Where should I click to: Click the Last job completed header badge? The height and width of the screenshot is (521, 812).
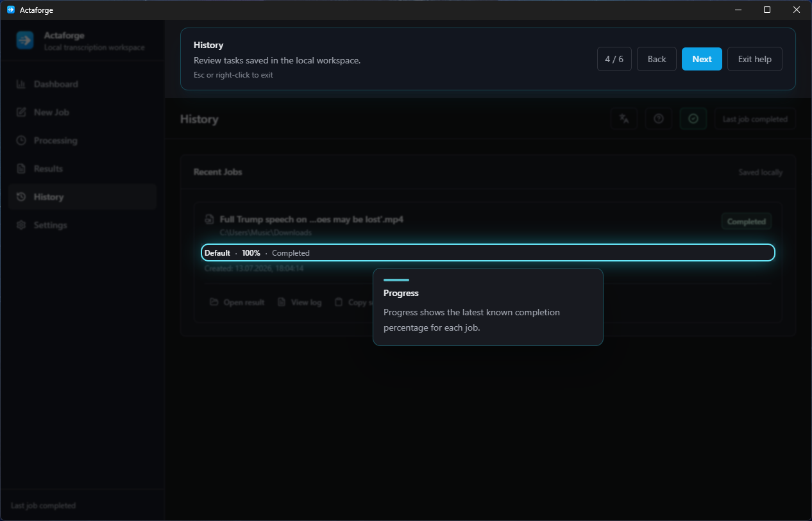[x=755, y=119]
